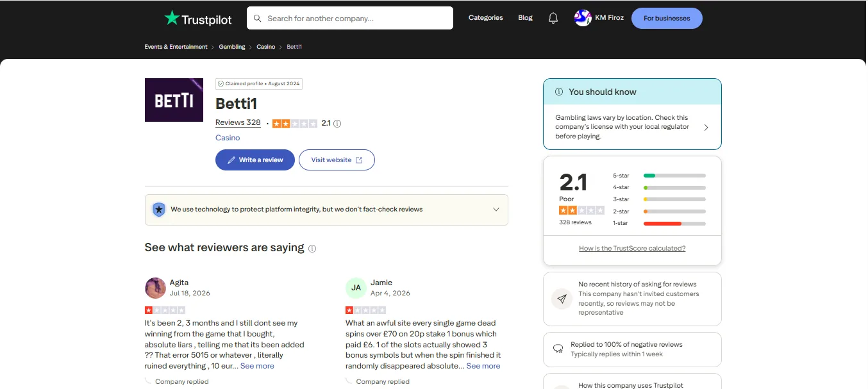Viewport: 868px width, 389px height.
Task: Click the For businesses button
Action: click(667, 19)
